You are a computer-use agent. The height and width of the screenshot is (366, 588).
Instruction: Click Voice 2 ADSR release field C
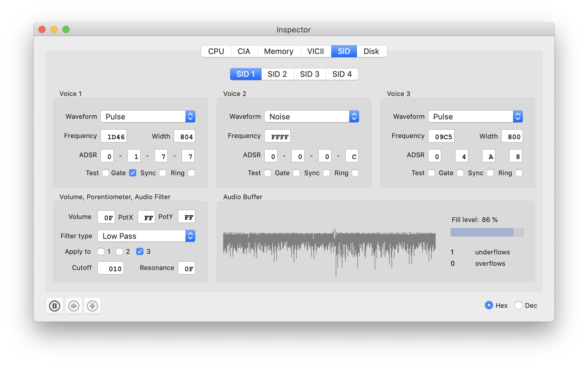coord(352,156)
